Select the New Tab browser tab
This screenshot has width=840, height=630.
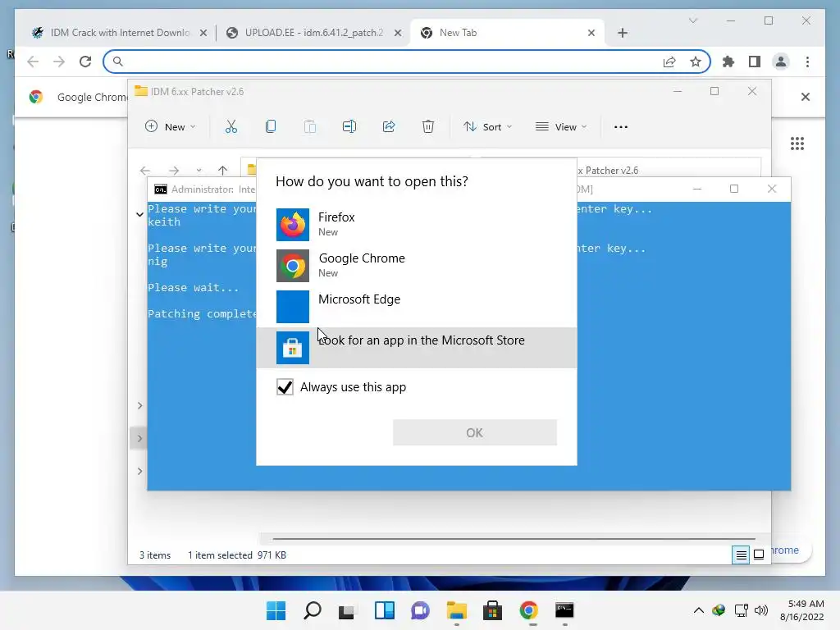click(506, 33)
